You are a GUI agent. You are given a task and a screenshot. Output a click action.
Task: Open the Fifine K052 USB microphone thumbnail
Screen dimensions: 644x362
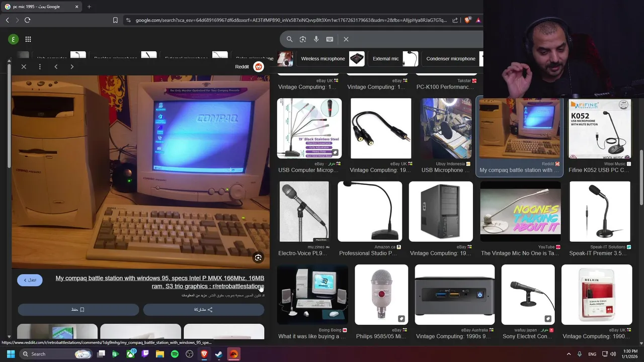(x=600, y=128)
